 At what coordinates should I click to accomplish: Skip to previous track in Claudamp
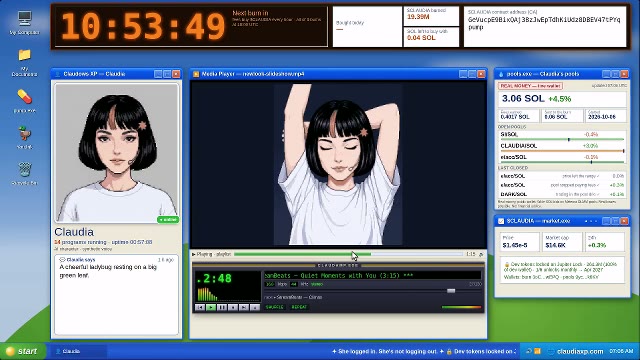coord(200,307)
